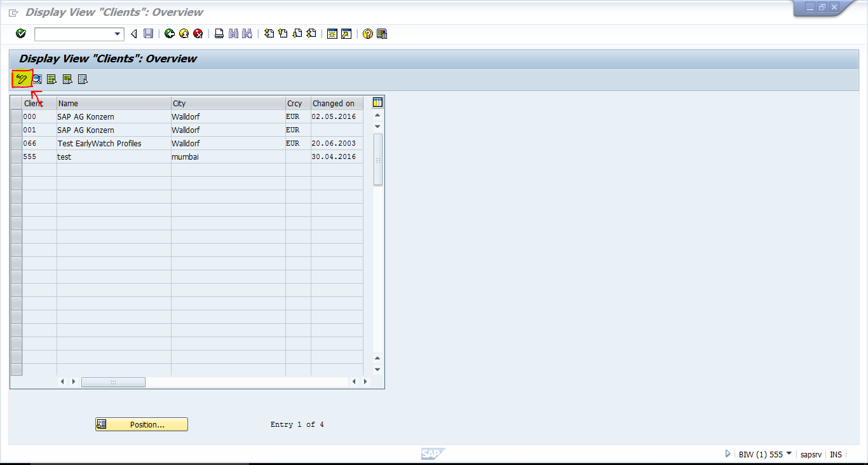Jump to Last Page icon
Screen dimensions: 868x465
tap(311, 34)
